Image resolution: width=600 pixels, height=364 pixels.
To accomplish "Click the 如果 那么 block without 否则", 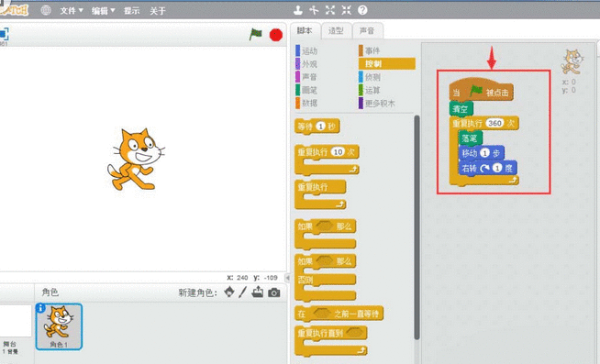I will [x=325, y=234].
